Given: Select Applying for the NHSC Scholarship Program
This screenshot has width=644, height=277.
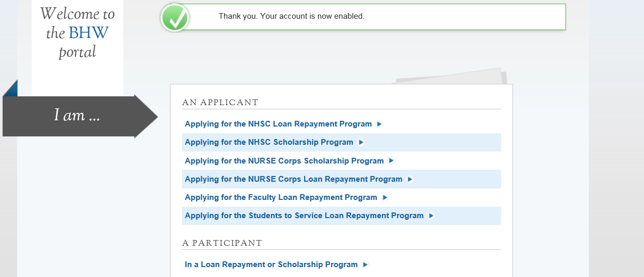Looking at the screenshot, I should click(x=269, y=142).
